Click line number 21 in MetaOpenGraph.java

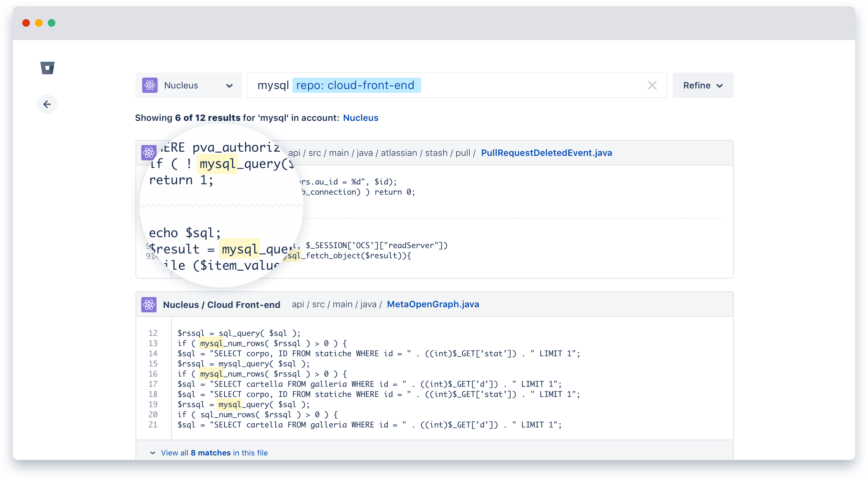tap(153, 424)
